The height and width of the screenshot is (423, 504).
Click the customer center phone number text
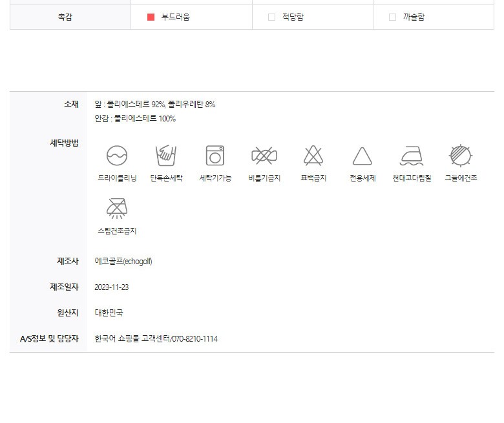coord(156,339)
